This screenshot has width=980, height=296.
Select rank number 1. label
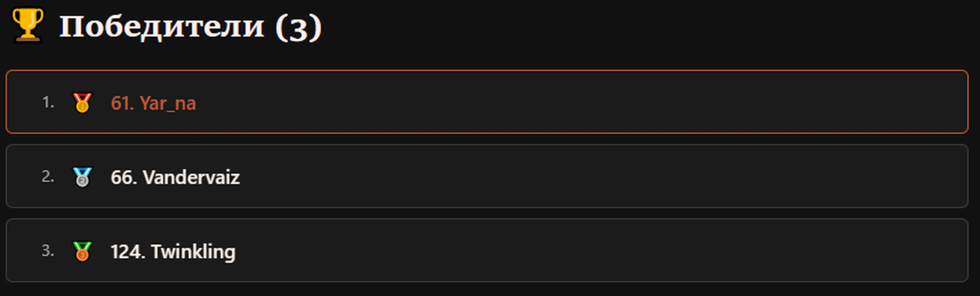pyautogui.click(x=48, y=102)
